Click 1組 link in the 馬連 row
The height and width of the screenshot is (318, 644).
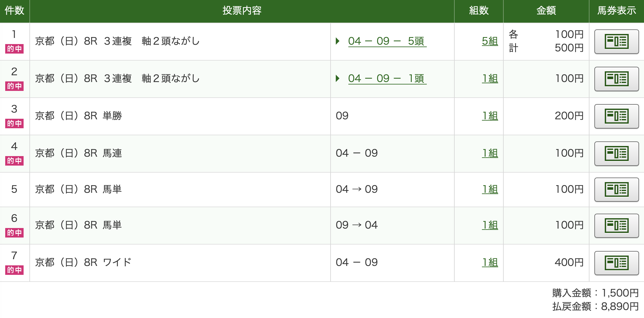(x=490, y=153)
